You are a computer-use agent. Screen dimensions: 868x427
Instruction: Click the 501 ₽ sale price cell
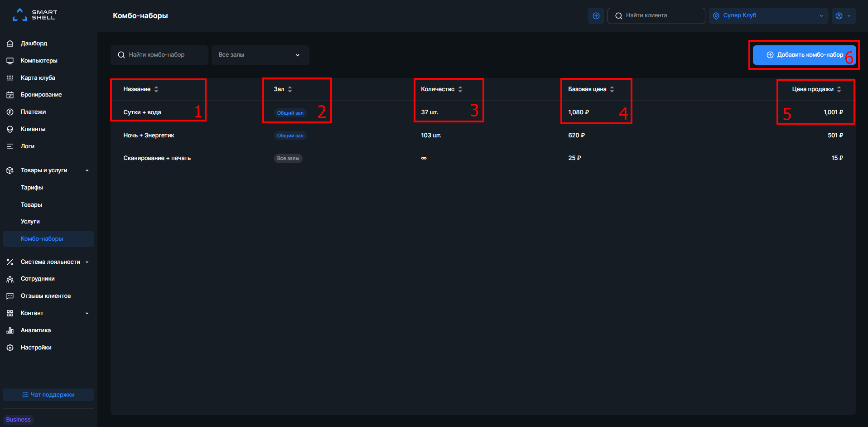point(835,136)
